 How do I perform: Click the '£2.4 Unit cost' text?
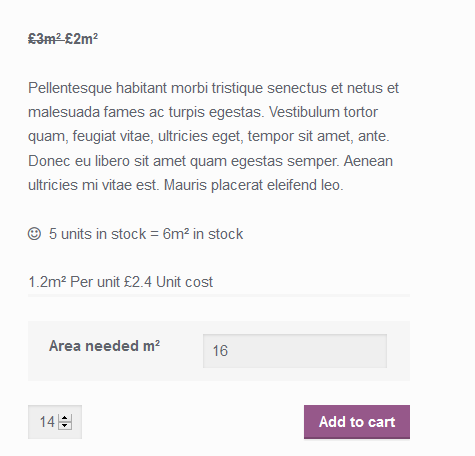[168, 282]
